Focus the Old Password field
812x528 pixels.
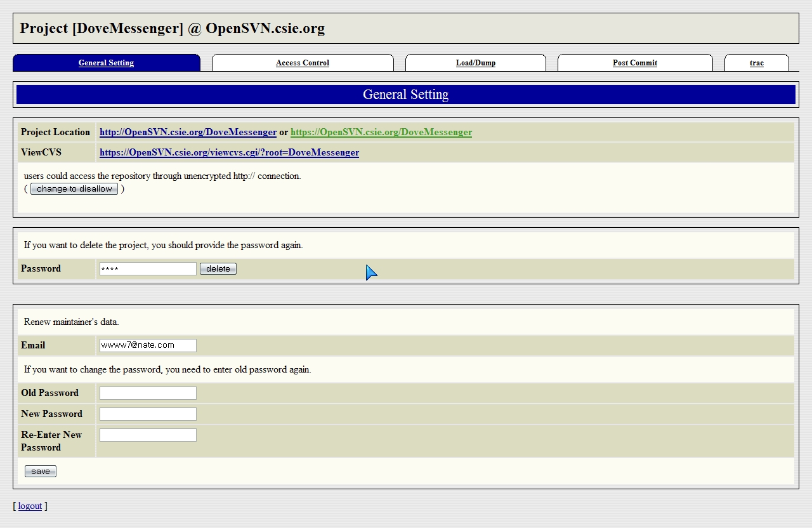pyautogui.click(x=148, y=393)
